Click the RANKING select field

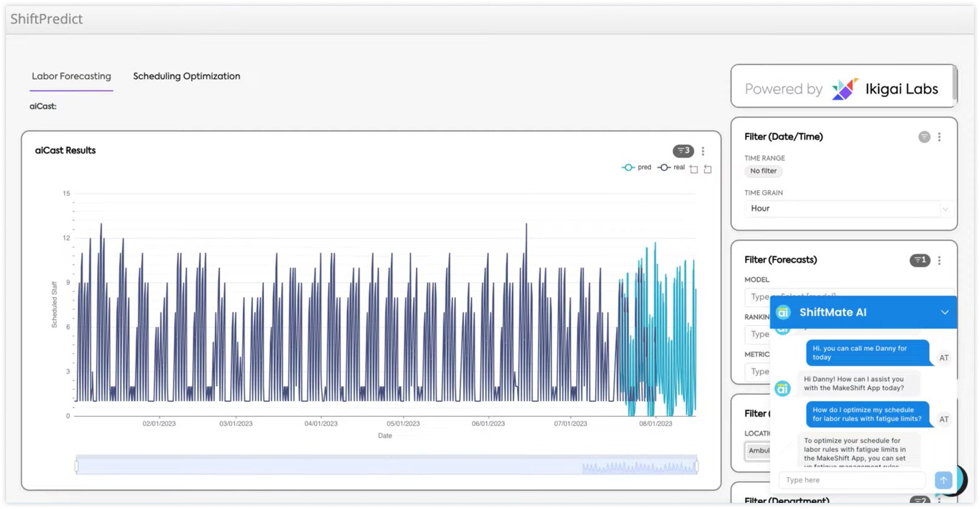click(757, 334)
